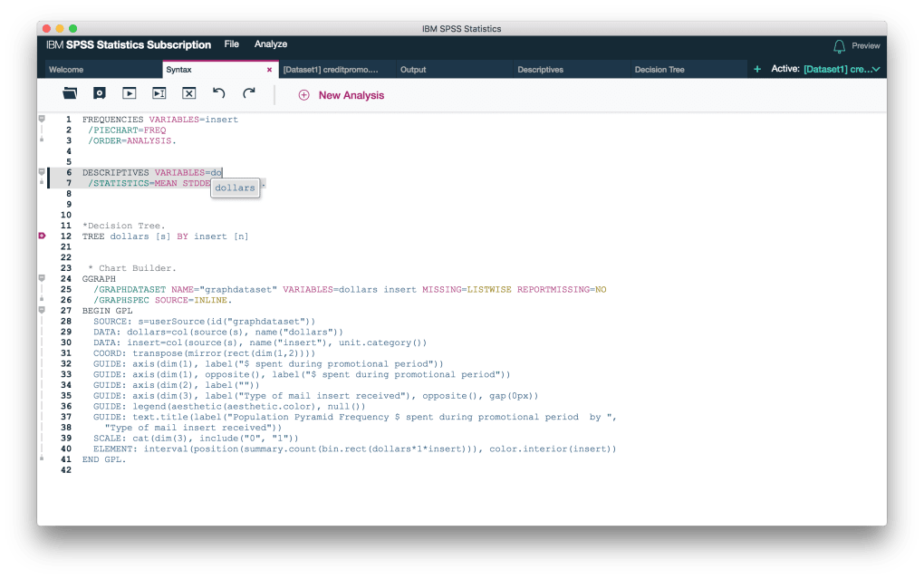Image resolution: width=924 pixels, height=579 pixels.
Task: Click the '/STATISTICS=MEAN STDDE' text on line 7
Action: 149,183
